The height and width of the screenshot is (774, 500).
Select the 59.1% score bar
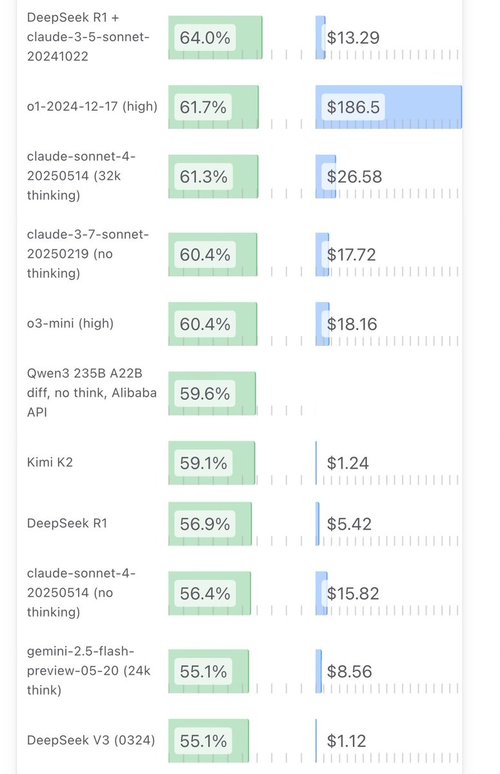pyautogui.click(x=212, y=463)
